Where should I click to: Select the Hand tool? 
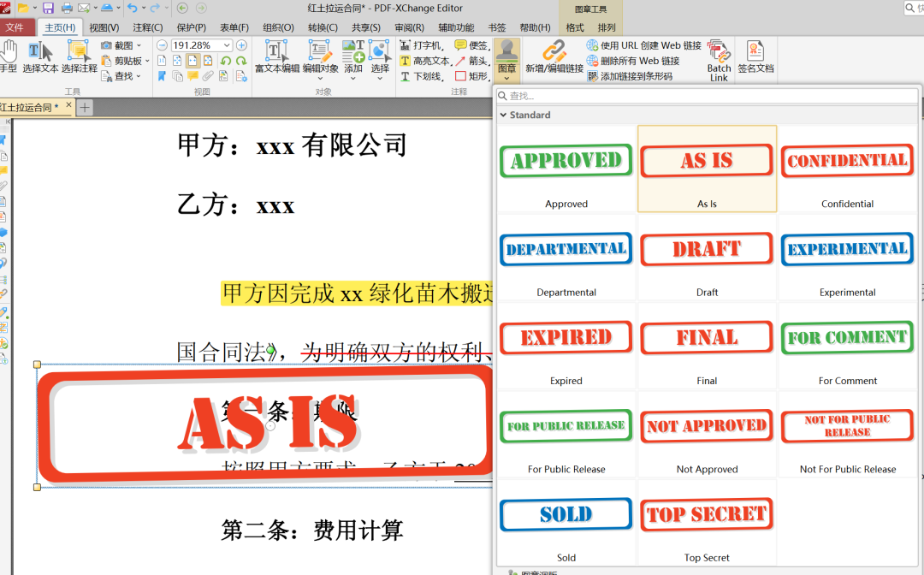click(8, 56)
